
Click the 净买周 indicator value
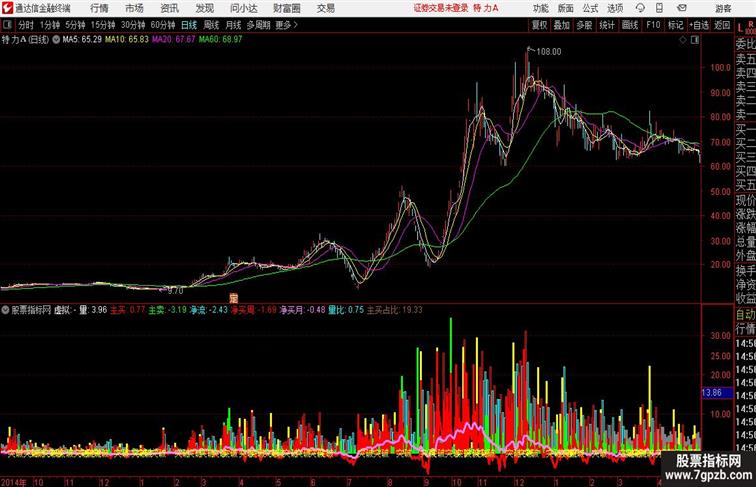(254, 310)
